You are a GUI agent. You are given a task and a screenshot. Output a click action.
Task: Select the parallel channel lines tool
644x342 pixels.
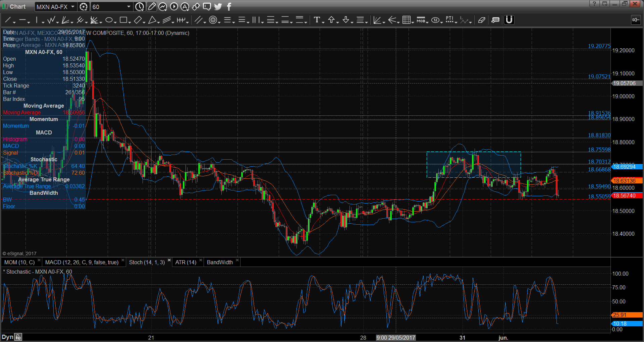[166, 20]
